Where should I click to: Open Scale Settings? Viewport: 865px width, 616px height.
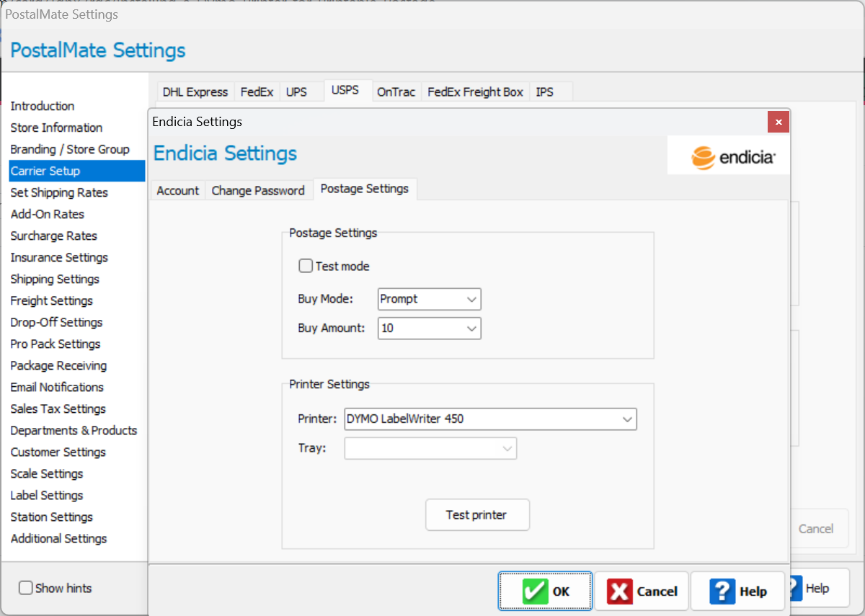click(x=47, y=473)
